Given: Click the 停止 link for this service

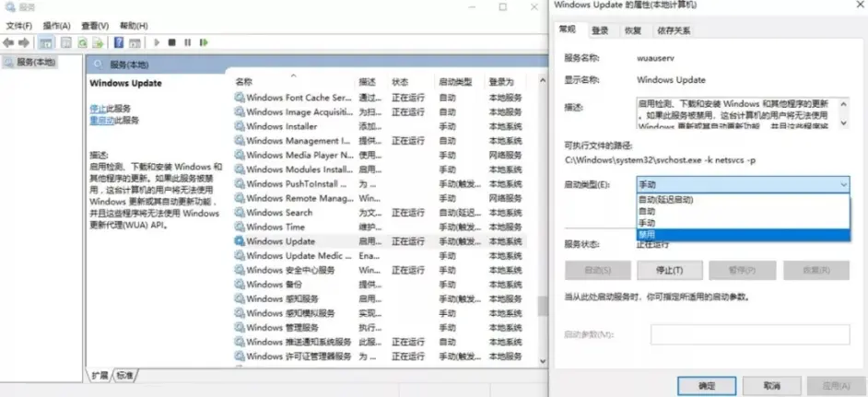Looking at the screenshot, I should click(x=98, y=109).
